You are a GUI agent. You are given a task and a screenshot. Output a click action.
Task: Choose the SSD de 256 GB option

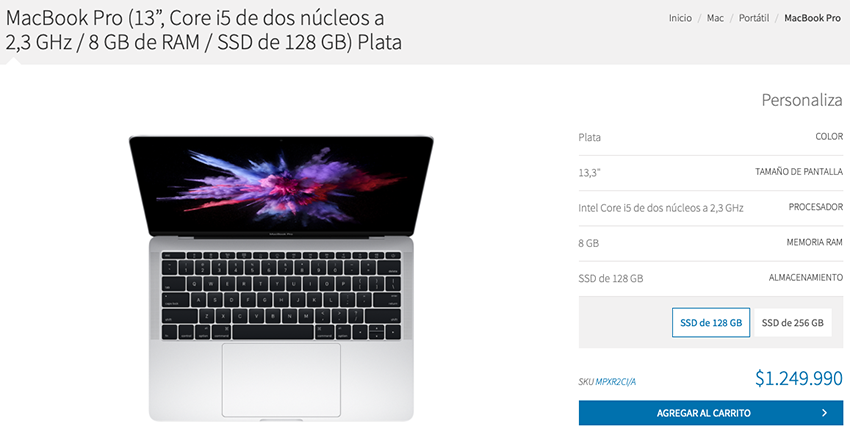[792, 323]
